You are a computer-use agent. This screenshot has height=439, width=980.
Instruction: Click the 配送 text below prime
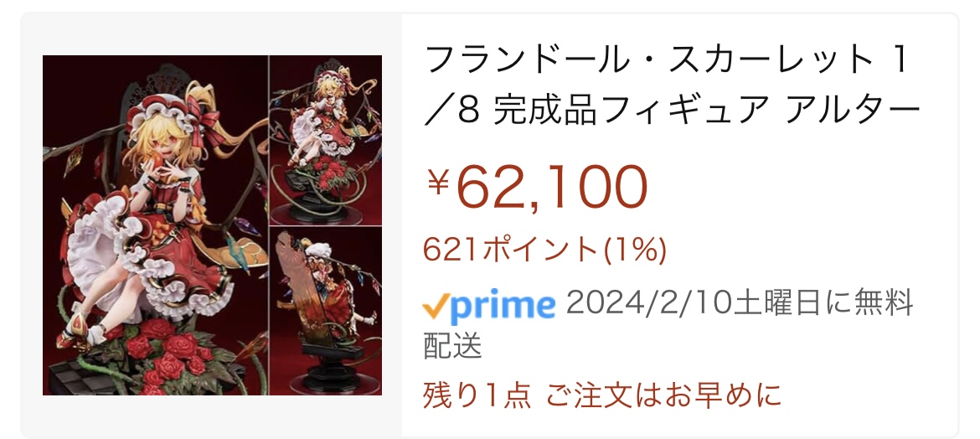452,346
